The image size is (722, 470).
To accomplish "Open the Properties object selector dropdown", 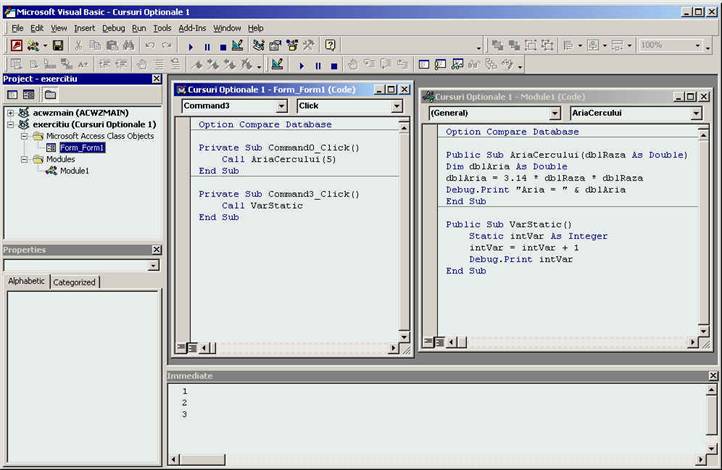I will pos(153,266).
